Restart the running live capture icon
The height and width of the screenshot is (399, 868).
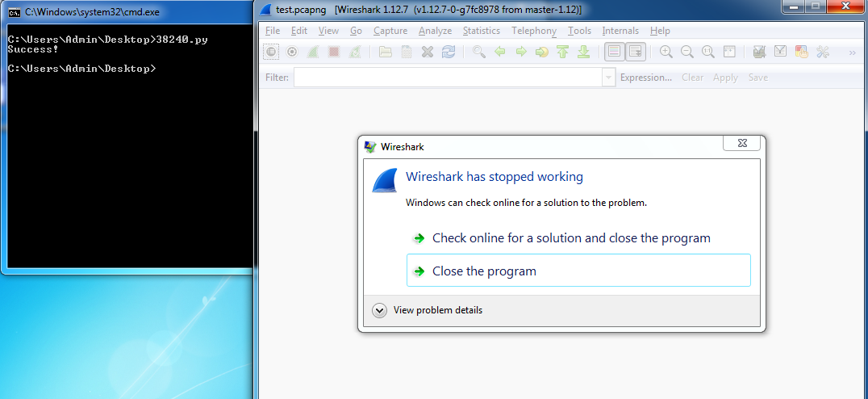(x=355, y=52)
